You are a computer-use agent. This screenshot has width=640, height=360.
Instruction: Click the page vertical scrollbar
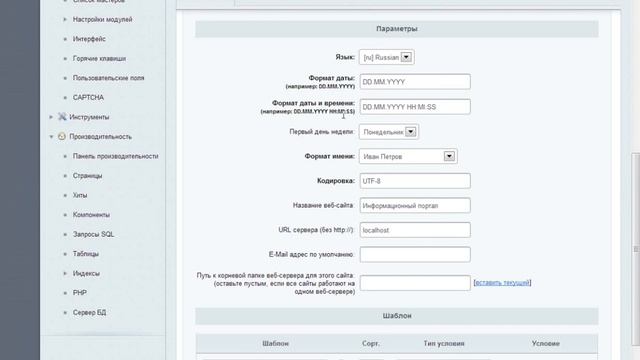click(636, 249)
